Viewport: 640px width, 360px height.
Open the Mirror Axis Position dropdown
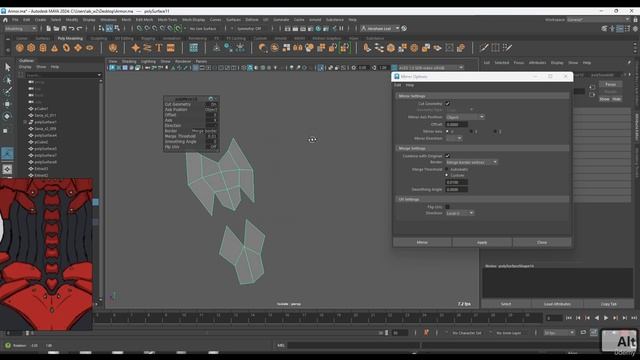465,117
